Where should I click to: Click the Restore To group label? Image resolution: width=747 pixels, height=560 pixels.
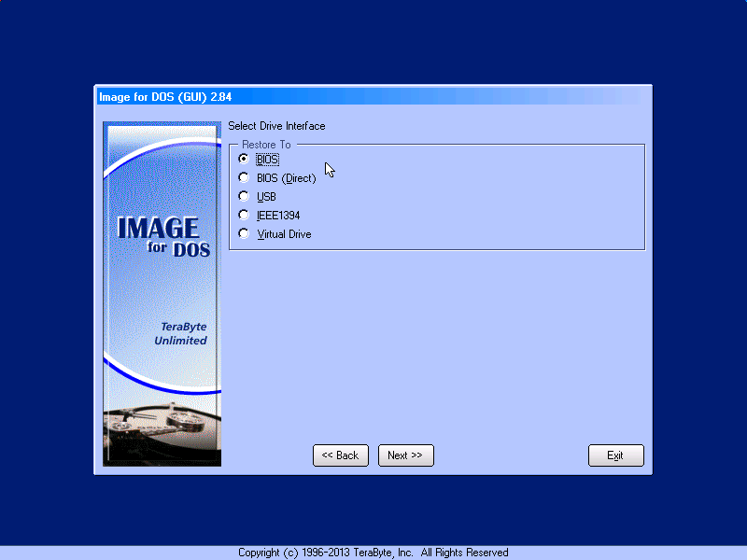[266, 145]
